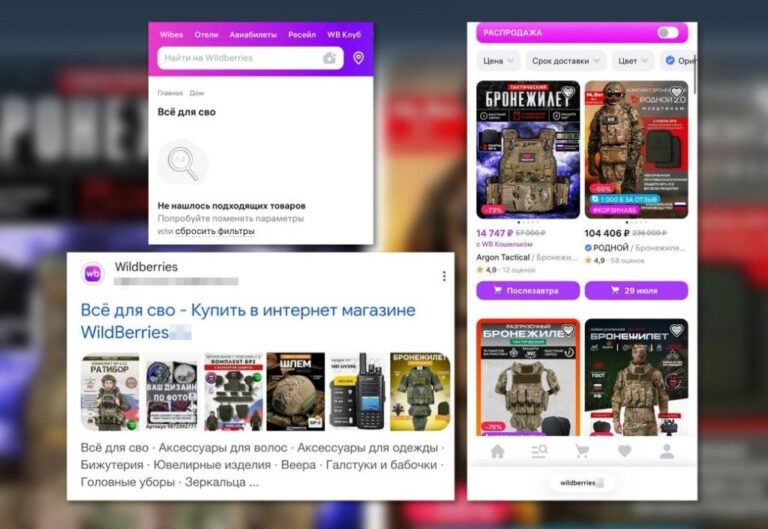Click the Дом breadcrumb

[196, 93]
